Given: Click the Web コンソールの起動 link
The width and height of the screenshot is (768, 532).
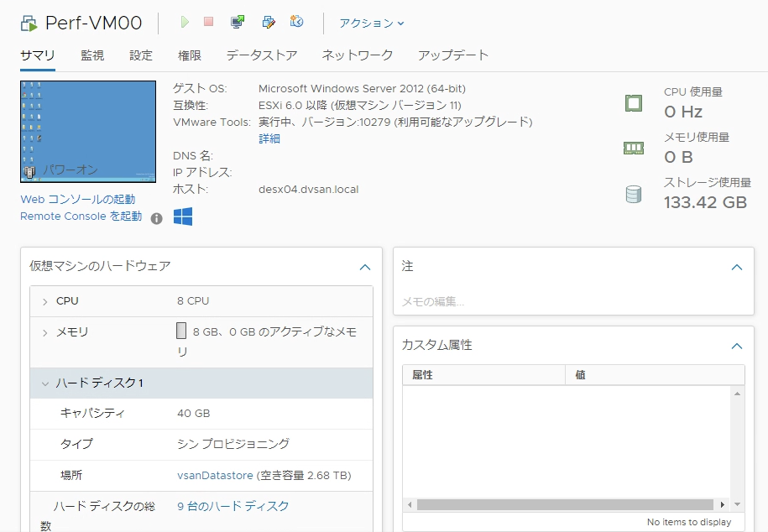Looking at the screenshot, I should pyautogui.click(x=78, y=200).
